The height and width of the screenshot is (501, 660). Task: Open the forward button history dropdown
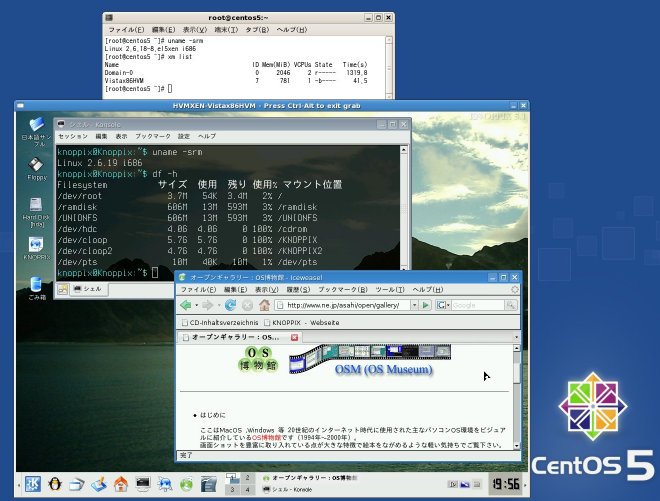point(218,305)
